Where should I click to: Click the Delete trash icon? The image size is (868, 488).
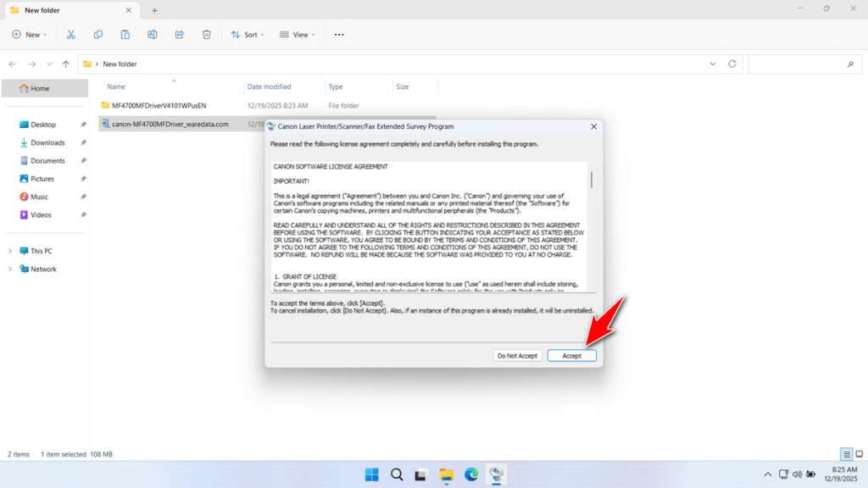click(x=207, y=35)
